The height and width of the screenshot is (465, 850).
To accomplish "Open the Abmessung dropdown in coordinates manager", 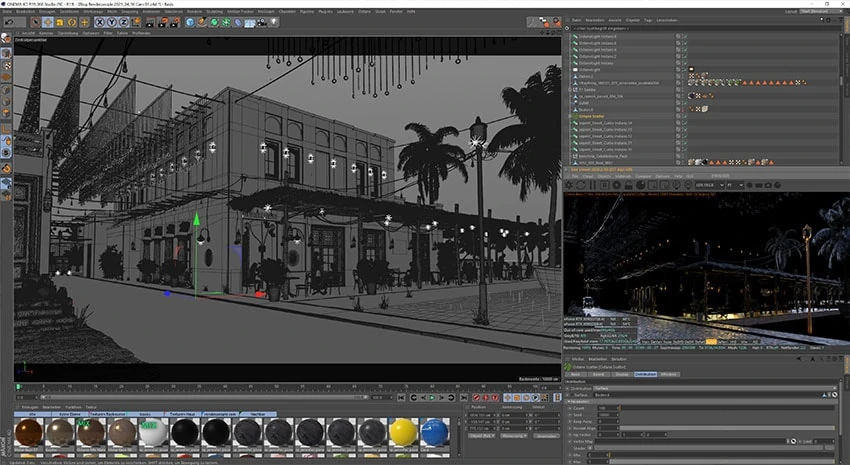I will (x=512, y=436).
